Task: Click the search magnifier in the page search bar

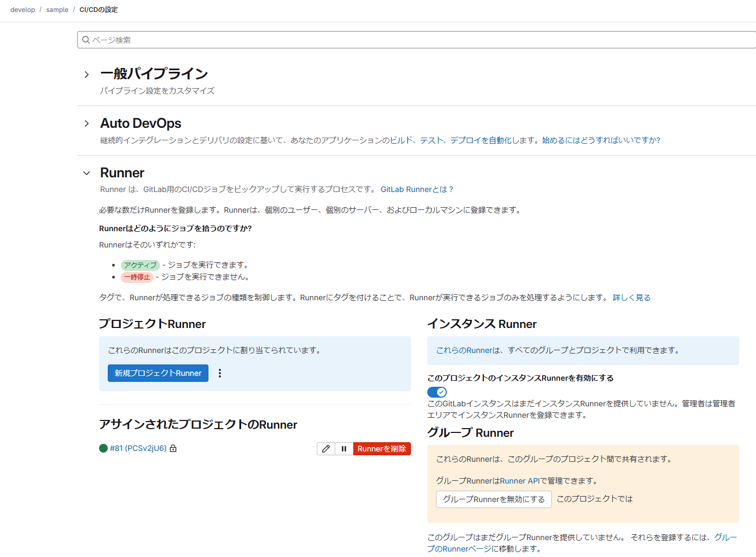Action: (x=86, y=39)
